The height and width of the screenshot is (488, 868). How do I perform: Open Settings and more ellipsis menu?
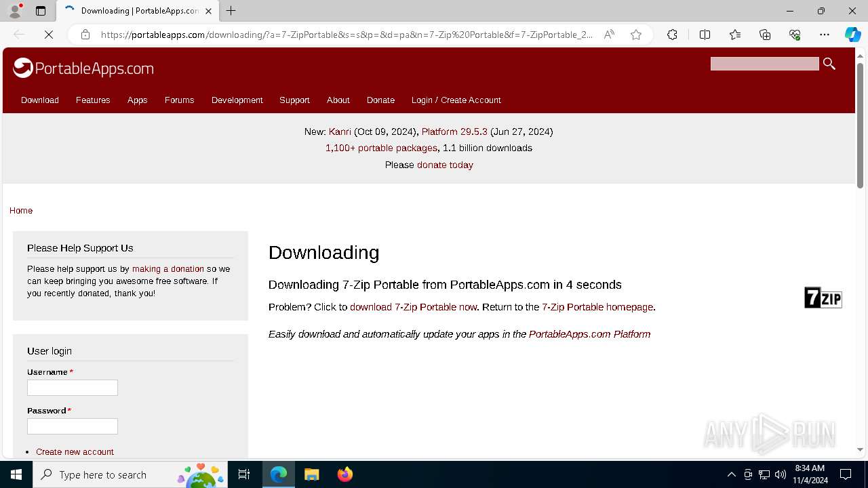pyautogui.click(x=825, y=35)
